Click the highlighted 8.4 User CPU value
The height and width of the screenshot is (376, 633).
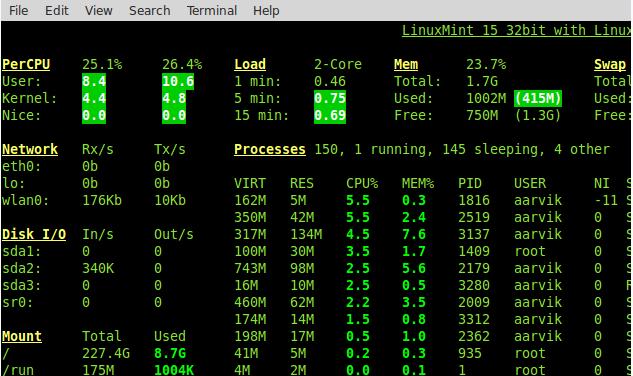[94, 82]
